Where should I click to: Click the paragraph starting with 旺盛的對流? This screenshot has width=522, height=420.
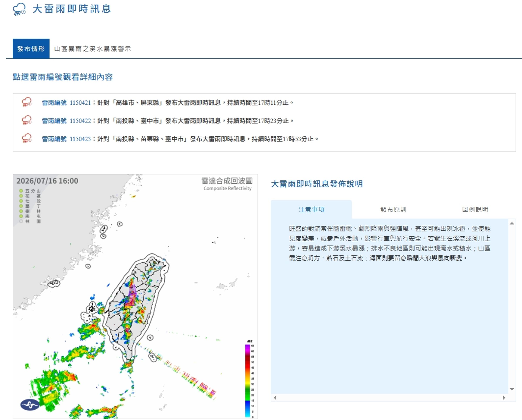(390, 243)
